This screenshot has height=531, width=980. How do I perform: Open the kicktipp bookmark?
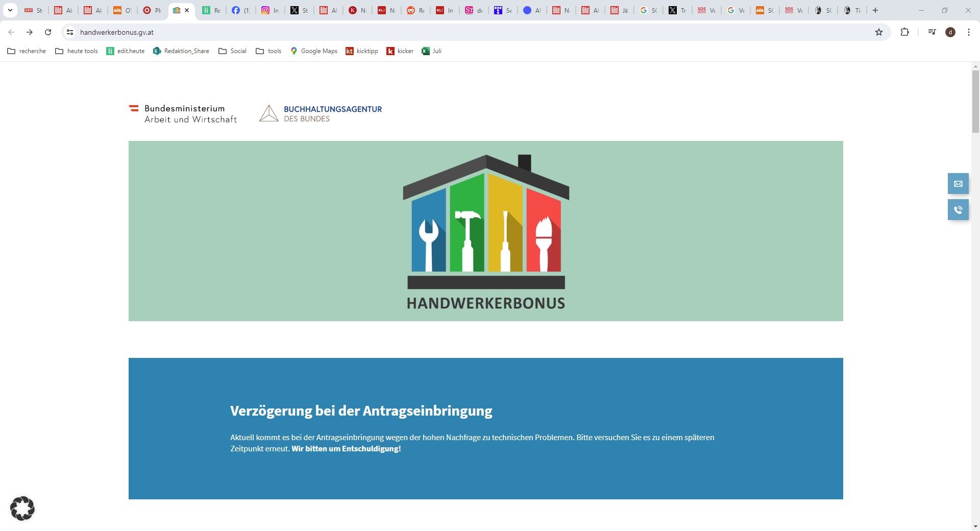(361, 51)
